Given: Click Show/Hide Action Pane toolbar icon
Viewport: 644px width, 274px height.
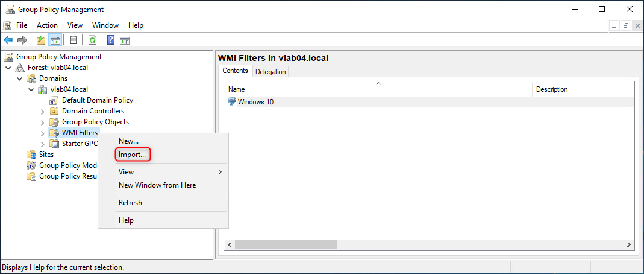Looking at the screenshot, I should click(125, 40).
